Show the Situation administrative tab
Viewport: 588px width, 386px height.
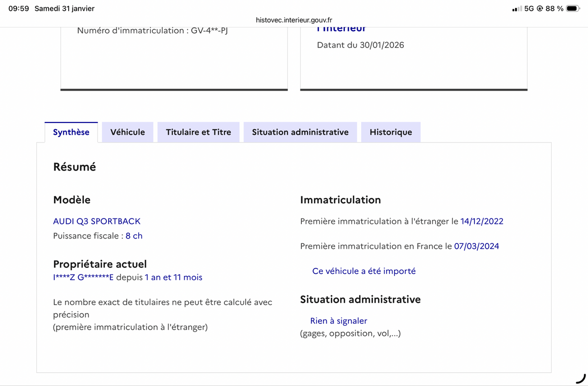[x=300, y=132]
